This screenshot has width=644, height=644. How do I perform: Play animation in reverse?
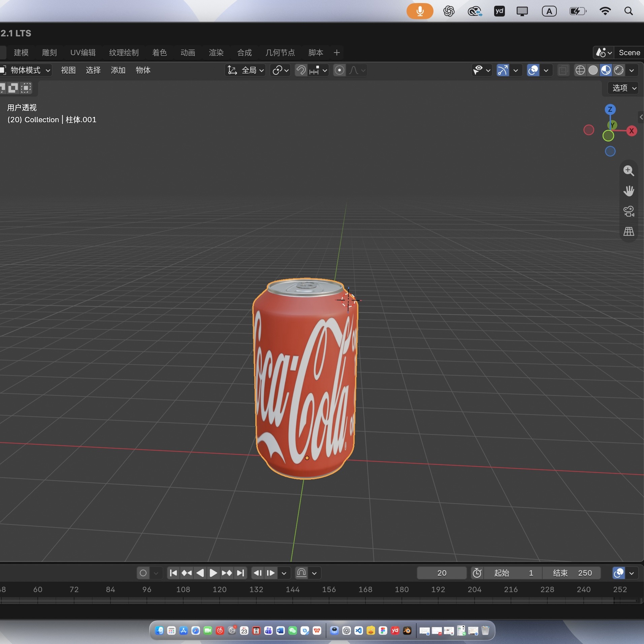[200, 573]
